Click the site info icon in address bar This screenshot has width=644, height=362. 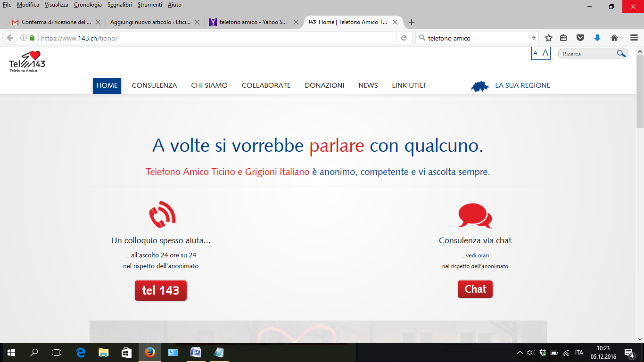point(24,38)
